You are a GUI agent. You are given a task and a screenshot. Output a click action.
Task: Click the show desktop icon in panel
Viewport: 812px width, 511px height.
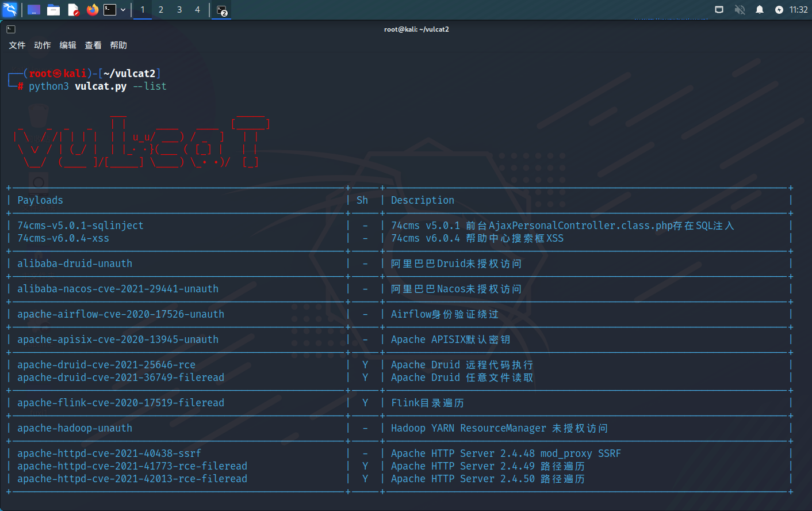(34, 10)
